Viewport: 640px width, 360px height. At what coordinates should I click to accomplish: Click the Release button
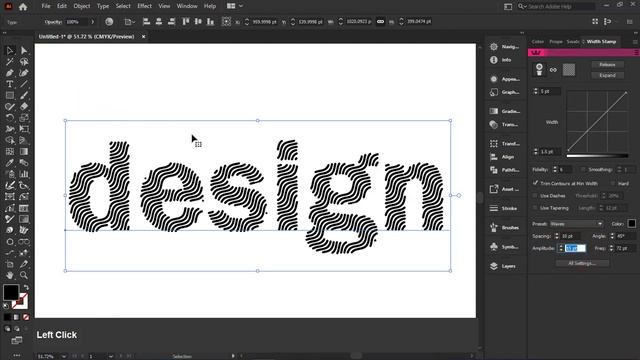(x=607, y=65)
